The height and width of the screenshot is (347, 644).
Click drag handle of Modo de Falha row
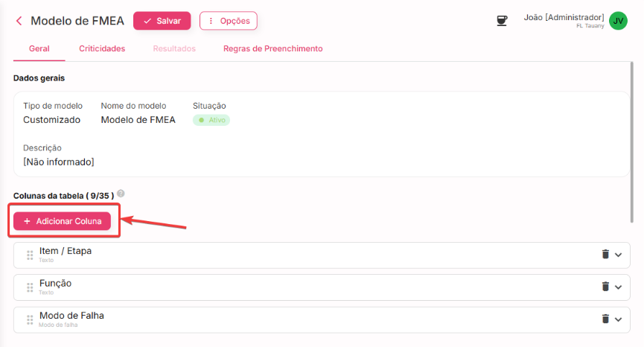pyautogui.click(x=30, y=319)
